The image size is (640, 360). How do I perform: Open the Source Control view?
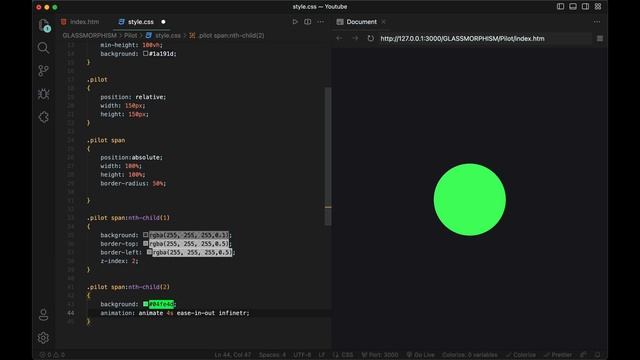tap(43, 71)
